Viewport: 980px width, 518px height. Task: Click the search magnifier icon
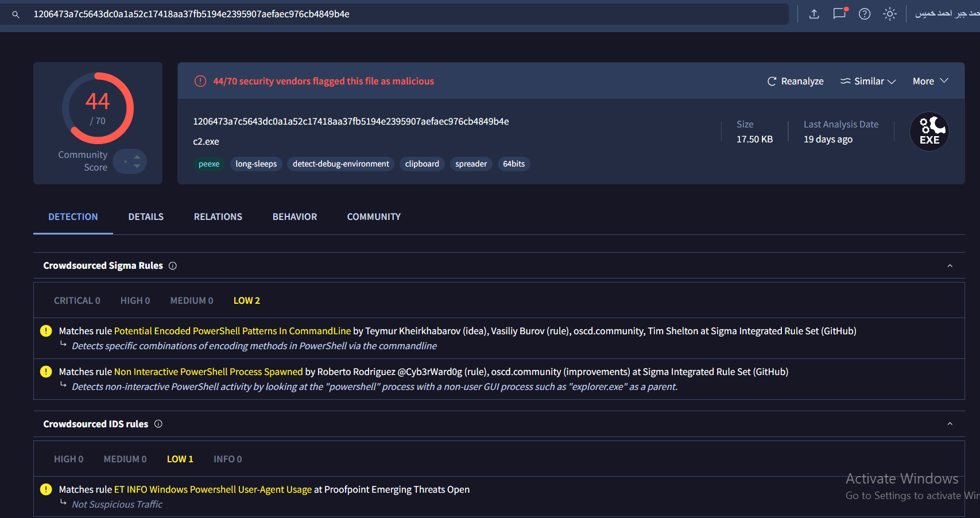(16, 14)
